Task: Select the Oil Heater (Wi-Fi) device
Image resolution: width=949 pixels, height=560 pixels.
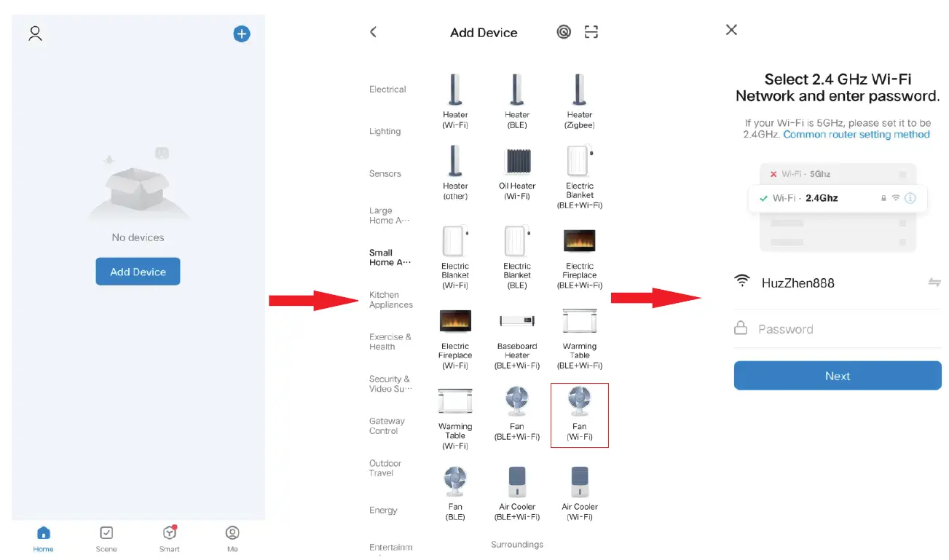Action: [517, 173]
